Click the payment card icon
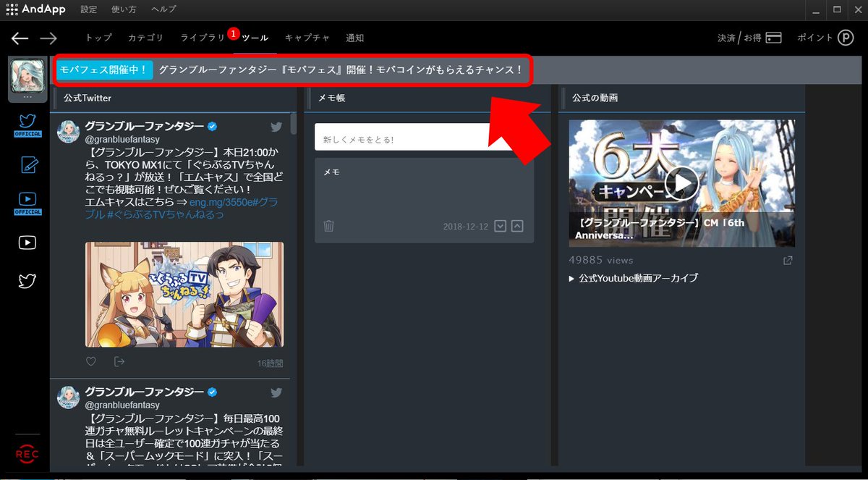The height and width of the screenshot is (480, 868). pos(773,38)
